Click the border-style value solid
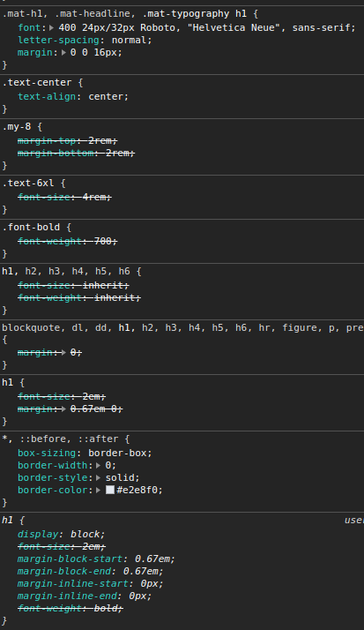Screen dimensions: 364x630 (120, 478)
